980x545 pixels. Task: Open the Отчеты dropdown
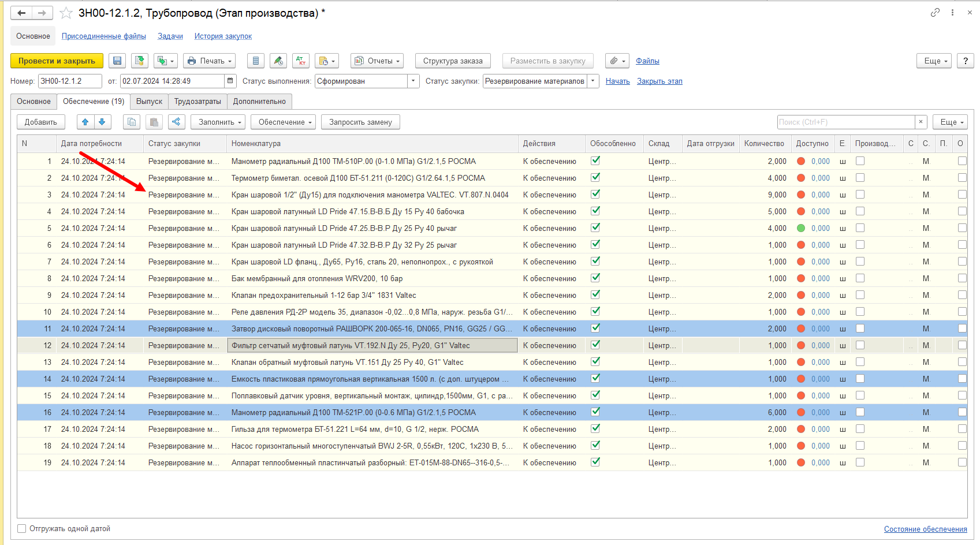click(377, 61)
